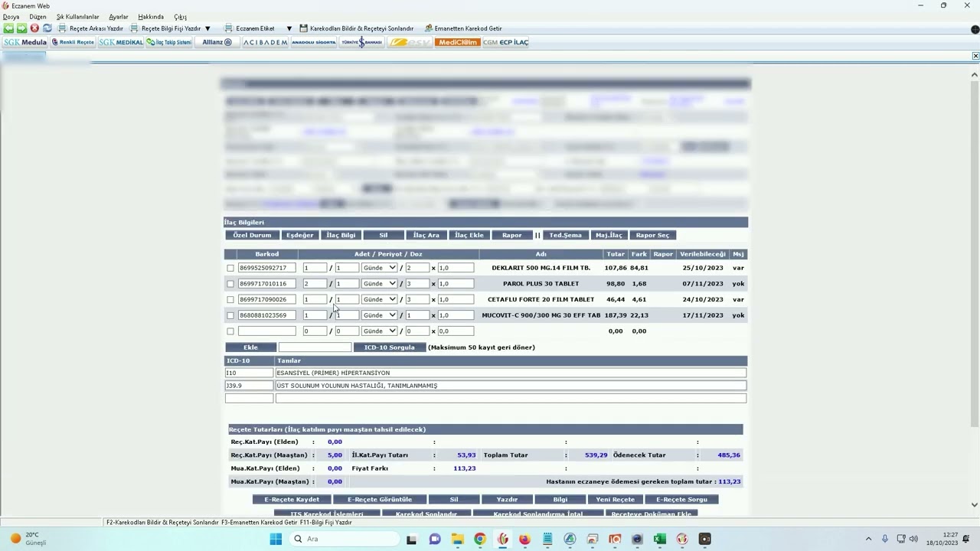
Task: Click Reçete Bilgi Fişi Yazdır printer icon
Action: (x=134, y=28)
